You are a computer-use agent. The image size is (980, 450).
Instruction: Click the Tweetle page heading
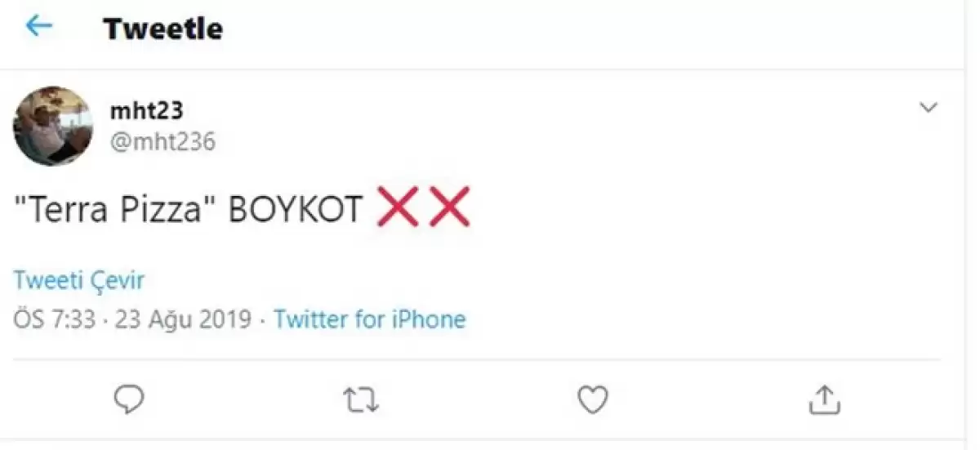tap(163, 29)
